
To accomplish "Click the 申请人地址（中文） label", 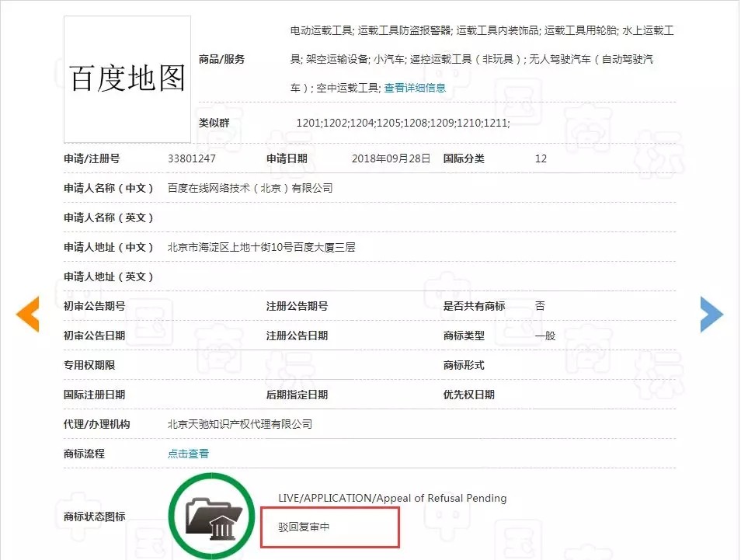I will pos(109,247).
